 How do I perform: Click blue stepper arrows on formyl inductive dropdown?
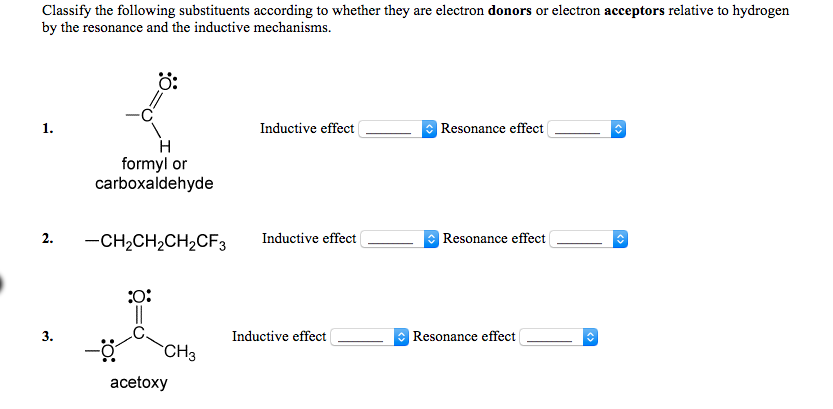point(430,129)
